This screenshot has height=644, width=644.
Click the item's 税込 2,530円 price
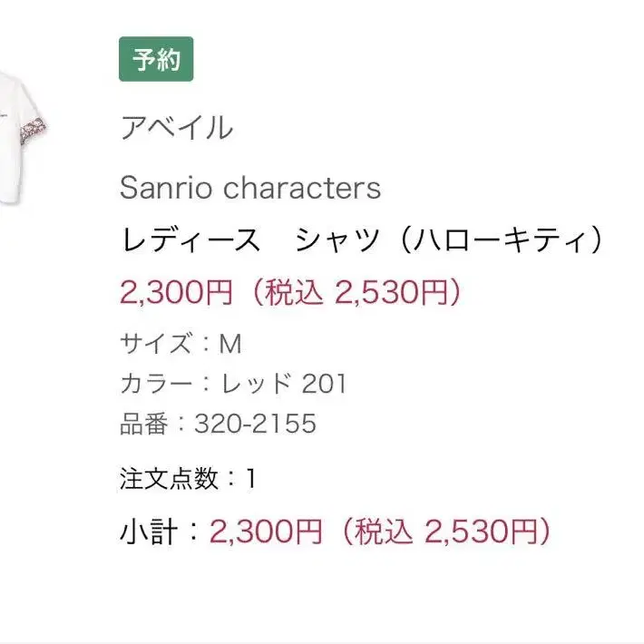tap(356, 292)
